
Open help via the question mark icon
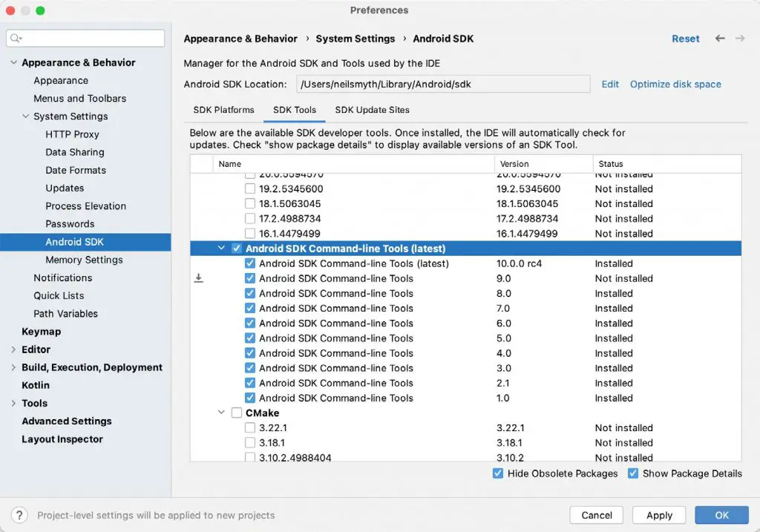click(18, 515)
